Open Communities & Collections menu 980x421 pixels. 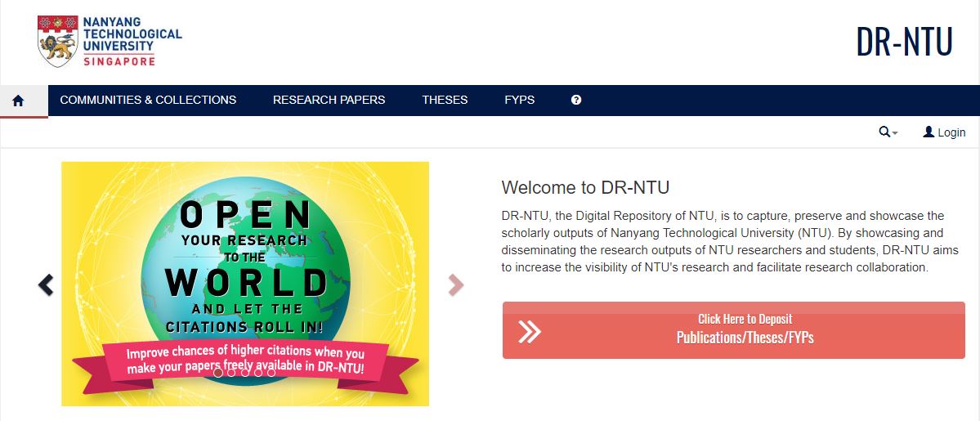pyautogui.click(x=148, y=100)
